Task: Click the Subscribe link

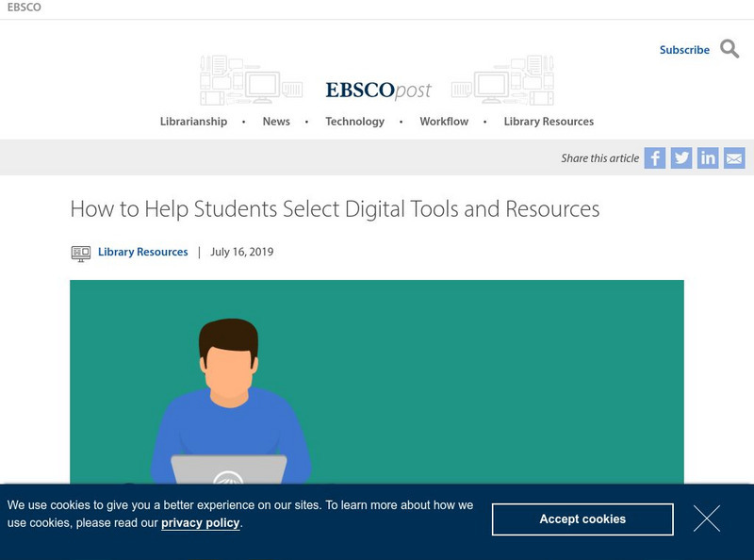Action: pos(684,50)
